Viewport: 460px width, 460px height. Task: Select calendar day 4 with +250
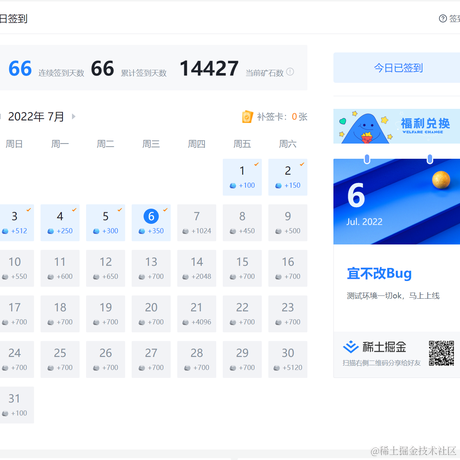[x=60, y=223]
